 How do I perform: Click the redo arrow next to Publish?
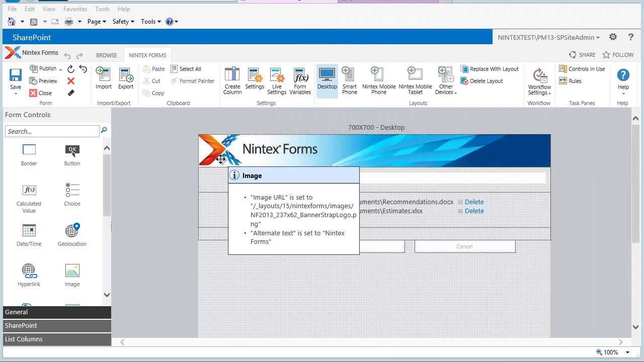point(71,69)
